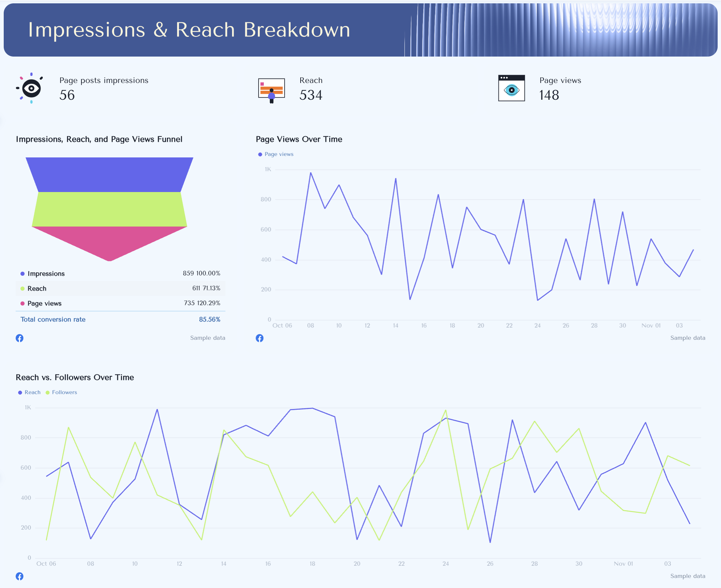The width and height of the screenshot is (721, 588).
Task: Click the Reach presentation icon
Action: click(271, 88)
